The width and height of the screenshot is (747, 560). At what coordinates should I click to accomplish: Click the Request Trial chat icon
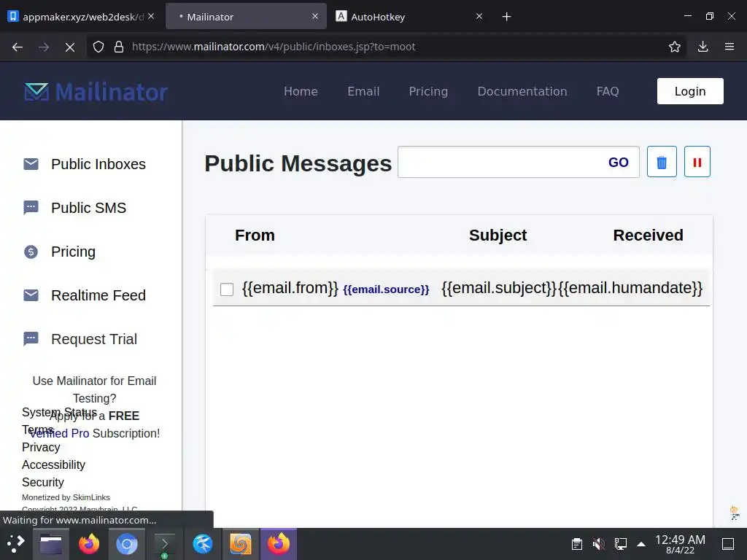31,339
